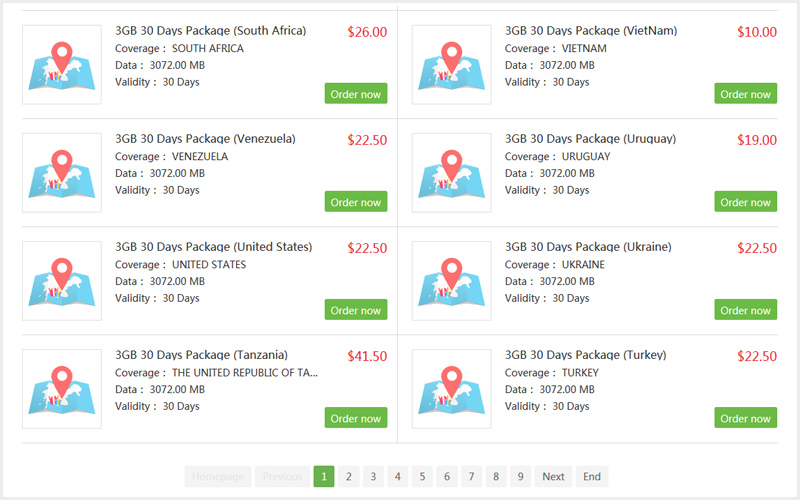Click the United States package map icon
800x500 pixels.
tap(62, 281)
